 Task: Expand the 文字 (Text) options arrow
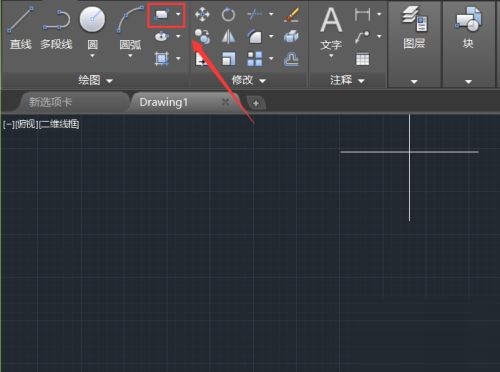[331, 56]
